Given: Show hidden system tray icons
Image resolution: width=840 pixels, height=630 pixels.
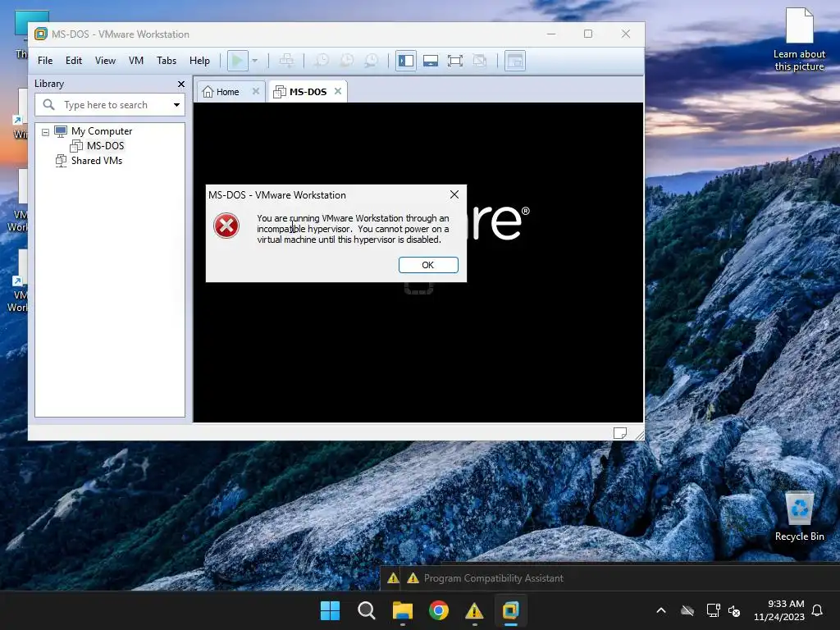Looking at the screenshot, I should pyautogui.click(x=661, y=610).
